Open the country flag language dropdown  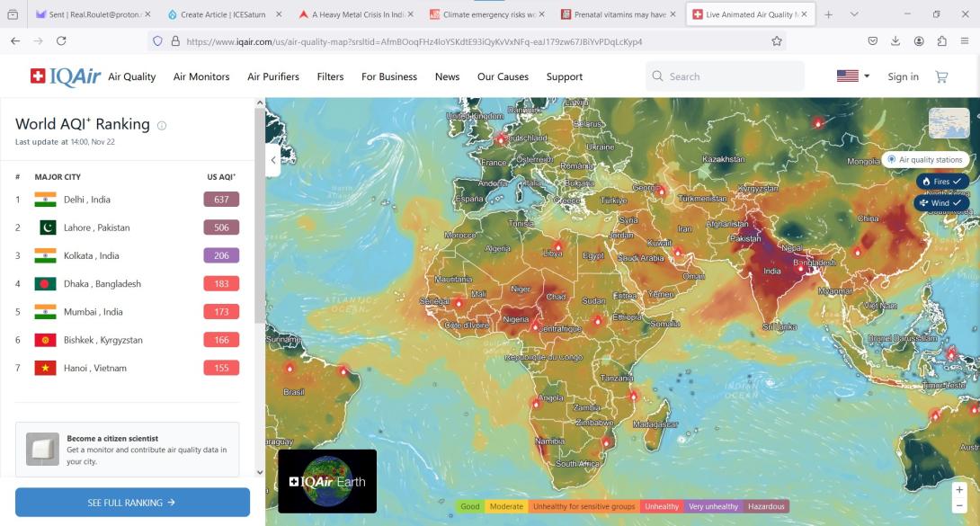pos(853,76)
